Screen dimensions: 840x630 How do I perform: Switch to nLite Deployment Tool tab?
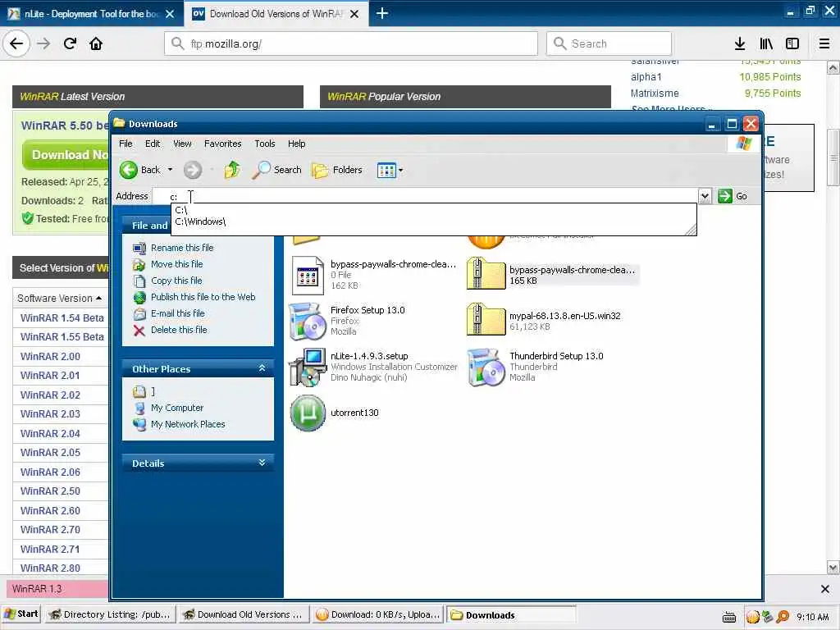(91, 13)
